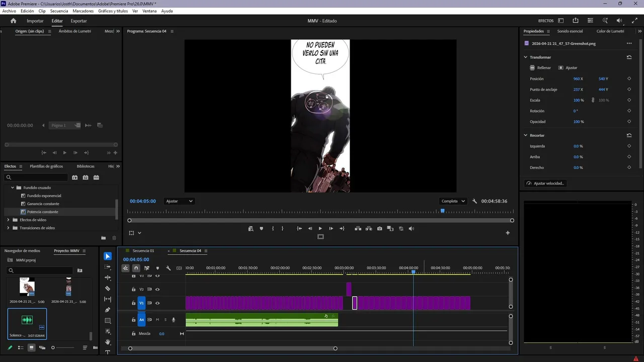Click Extract button in Program monitor
The height and width of the screenshot is (362, 644).
click(x=369, y=228)
